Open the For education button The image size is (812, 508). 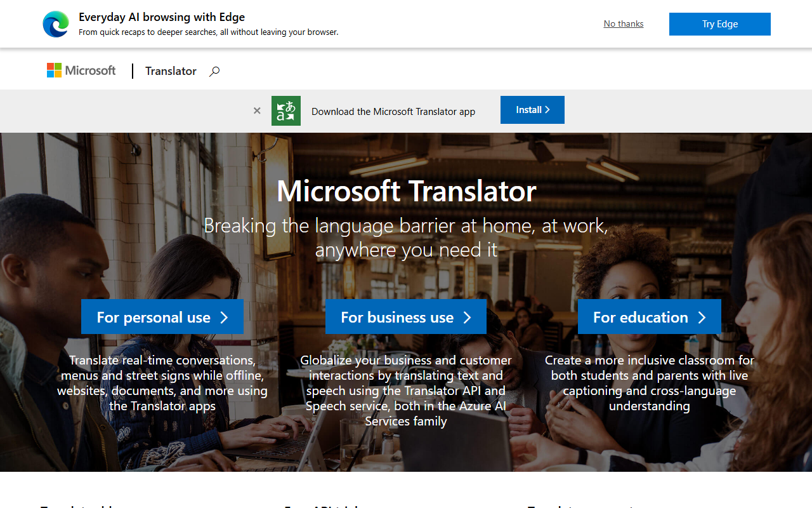[650, 317]
